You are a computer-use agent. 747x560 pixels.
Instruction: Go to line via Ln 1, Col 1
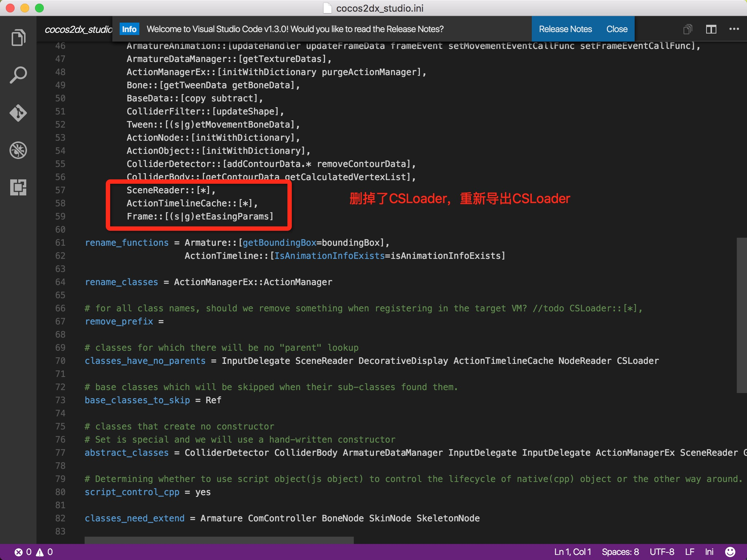point(572,552)
